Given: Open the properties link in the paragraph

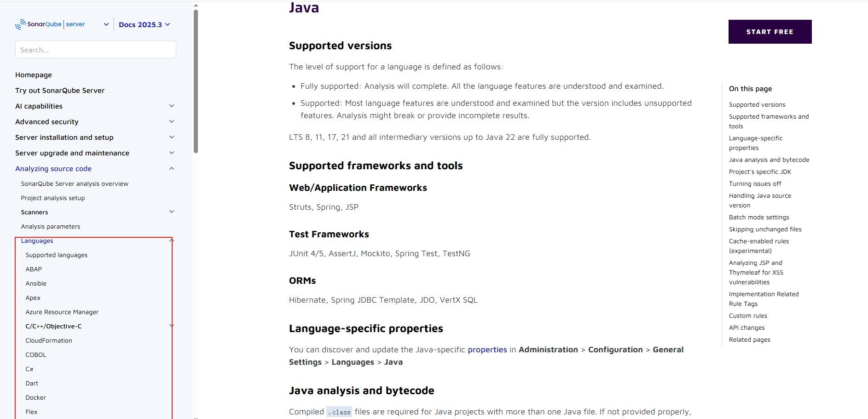Looking at the screenshot, I should point(487,350).
